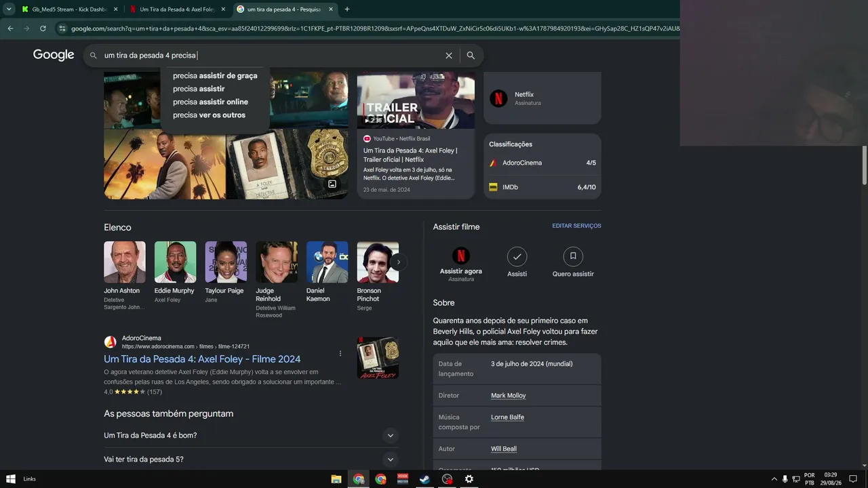
Task: Click the page vertical scrollbar
Action: coord(864,165)
